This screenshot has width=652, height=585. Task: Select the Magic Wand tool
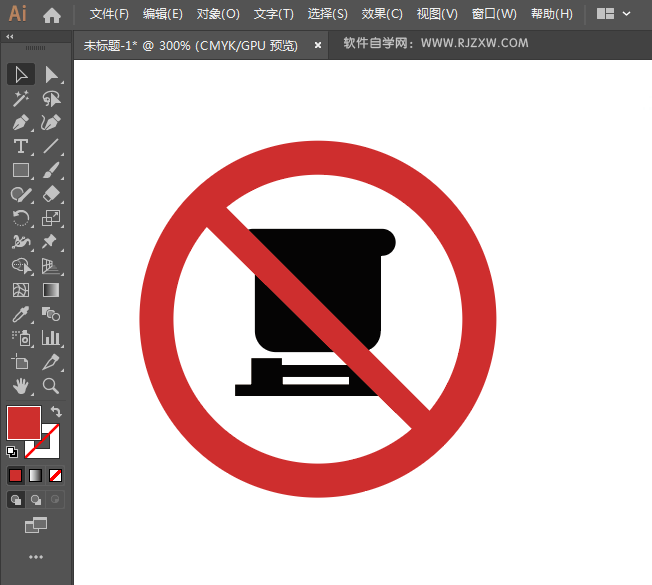(20, 98)
